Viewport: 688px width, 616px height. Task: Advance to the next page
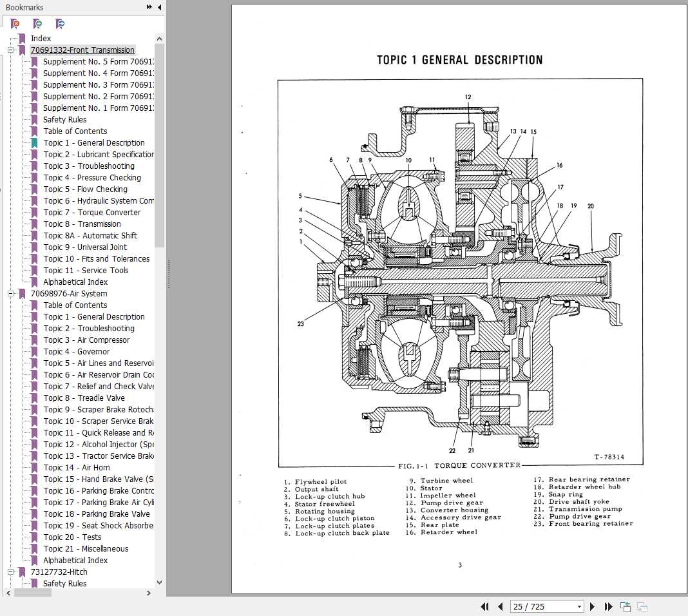point(593,606)
